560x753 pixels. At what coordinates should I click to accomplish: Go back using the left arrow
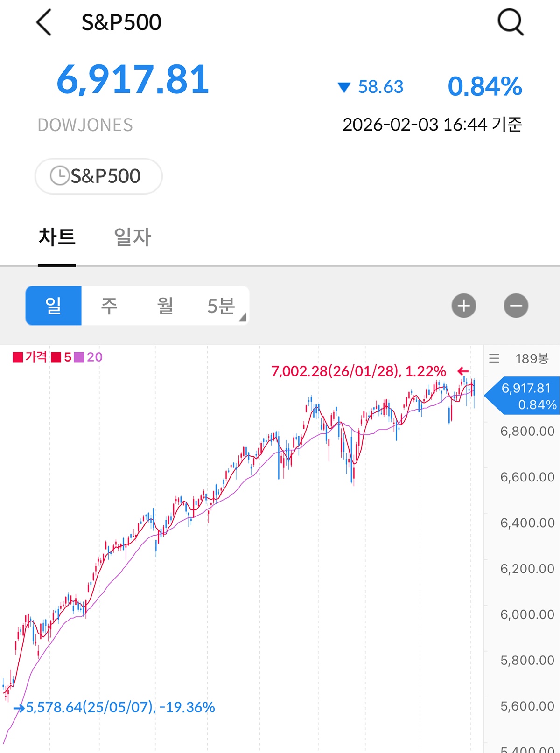43,22
